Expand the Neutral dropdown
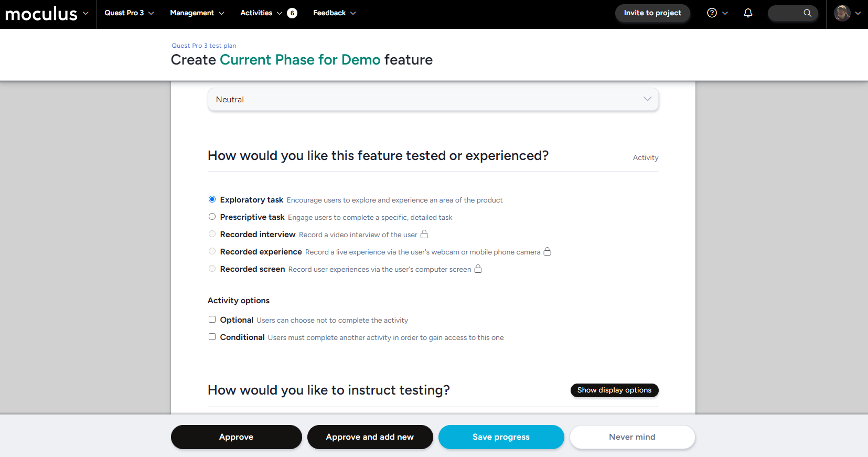This screenshot has width=868, height=457. click(x=433, y=99)
